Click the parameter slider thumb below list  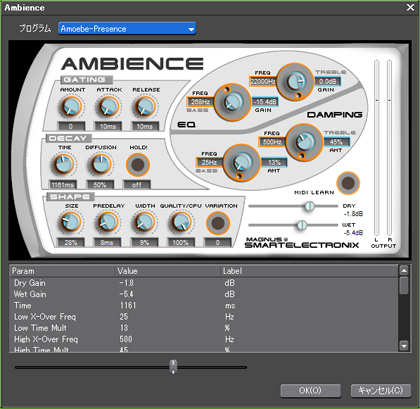tap(173, 367)
